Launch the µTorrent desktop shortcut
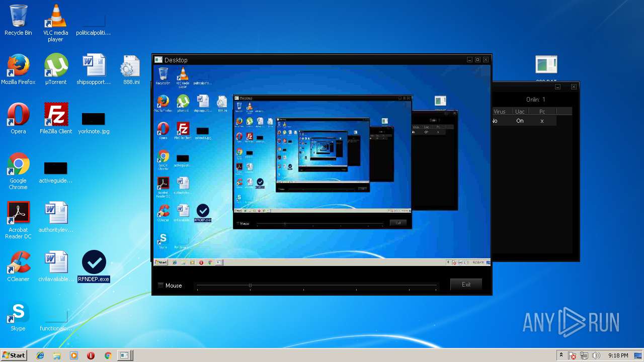This screenshot has width=644, height=362. [56, 69]
